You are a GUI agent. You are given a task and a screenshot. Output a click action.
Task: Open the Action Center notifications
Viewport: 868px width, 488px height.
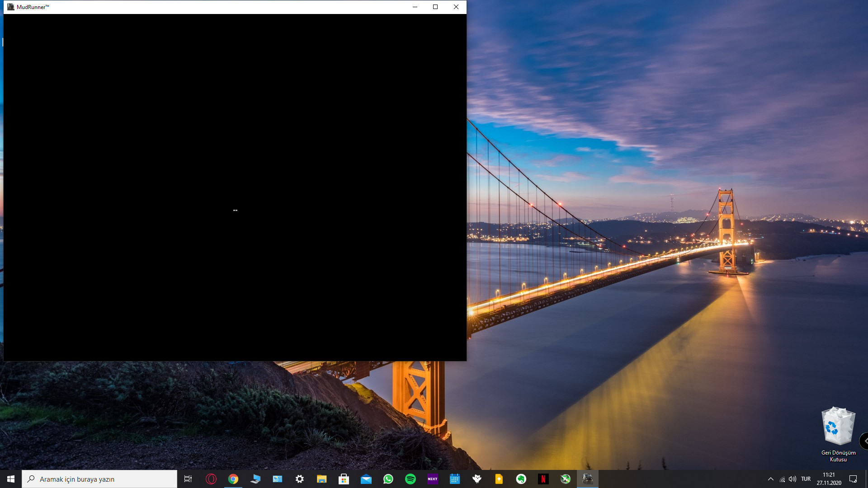point(853,479)
